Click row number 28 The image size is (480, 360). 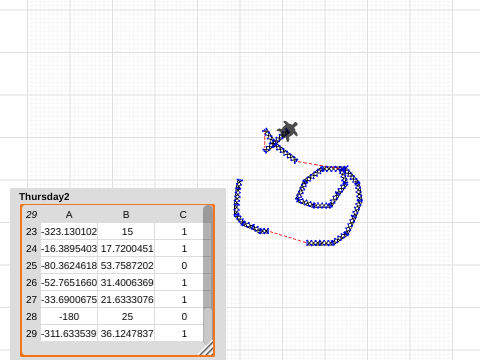(x=31, y=317)
